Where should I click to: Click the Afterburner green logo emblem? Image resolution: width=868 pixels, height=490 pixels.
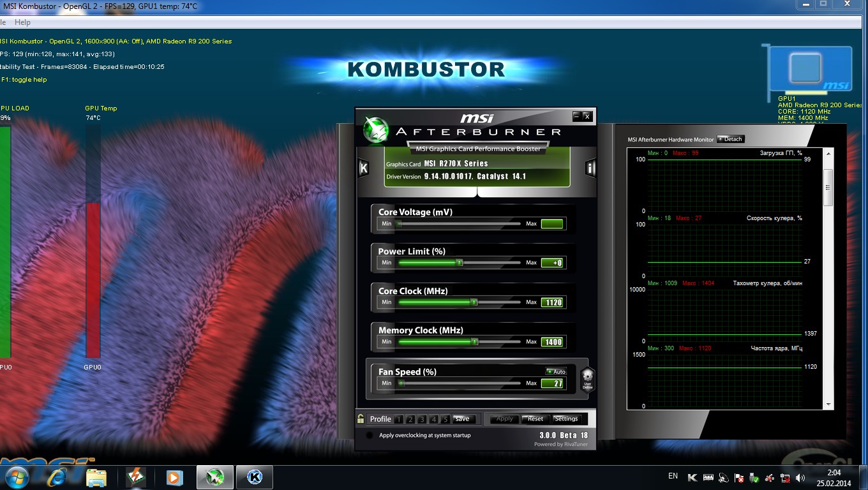tap(376, 130)
